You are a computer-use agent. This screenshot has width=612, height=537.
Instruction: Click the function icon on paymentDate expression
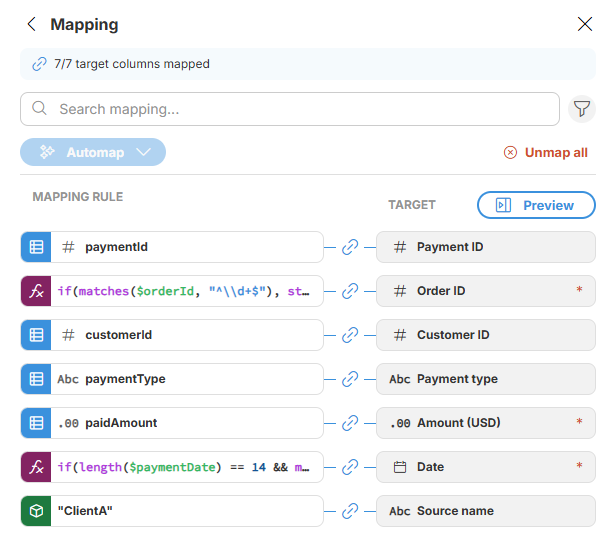coord(36,467)
